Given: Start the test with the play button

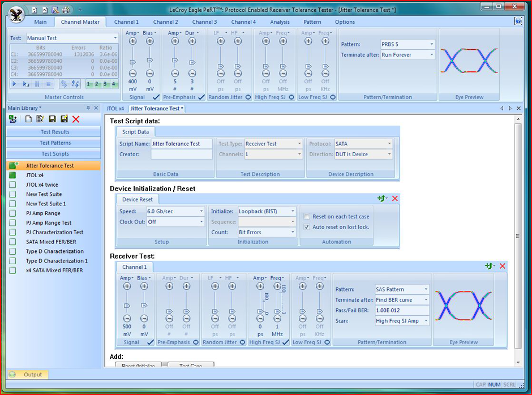Looking at the screenshot, I should point(14,84).
